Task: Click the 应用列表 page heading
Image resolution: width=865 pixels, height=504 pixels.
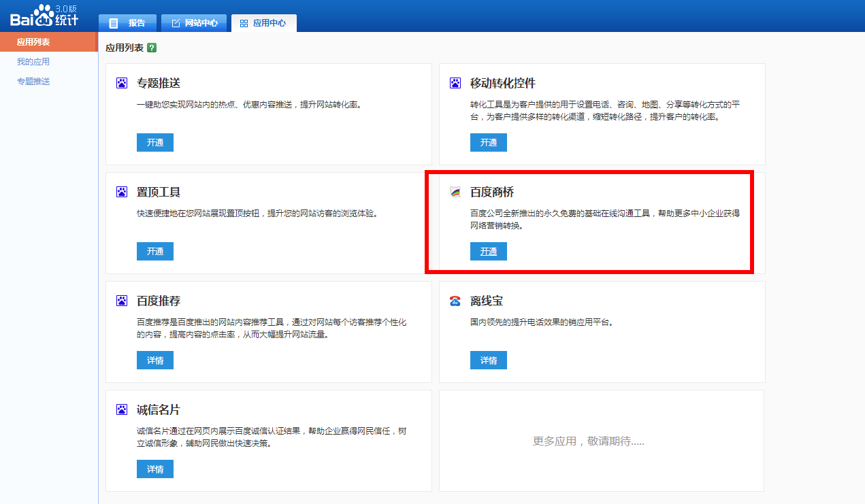Action: point(125,48)
